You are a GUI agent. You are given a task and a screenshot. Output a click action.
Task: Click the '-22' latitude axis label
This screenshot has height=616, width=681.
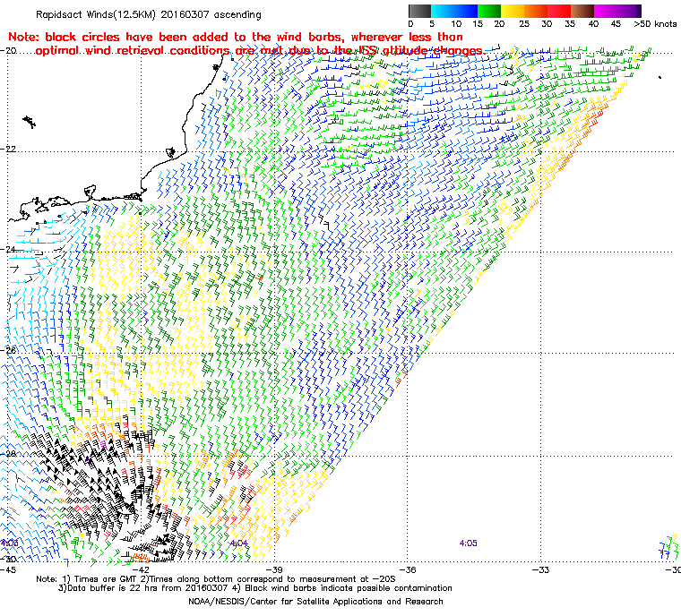pos(9,149)
